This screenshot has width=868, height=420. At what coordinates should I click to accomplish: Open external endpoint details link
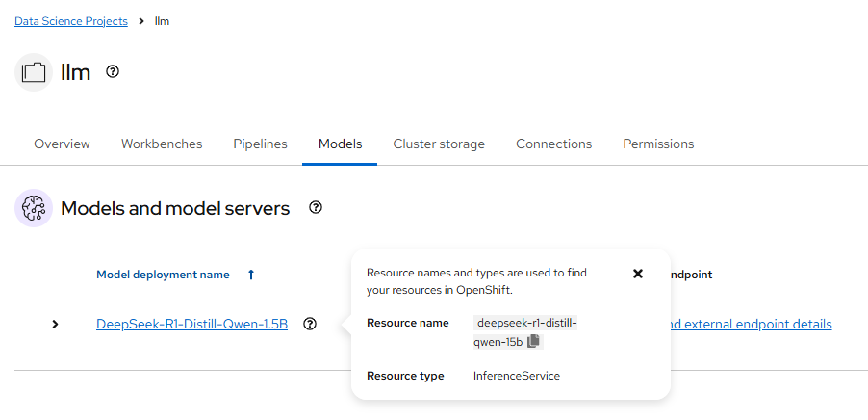tap(750, 324)
